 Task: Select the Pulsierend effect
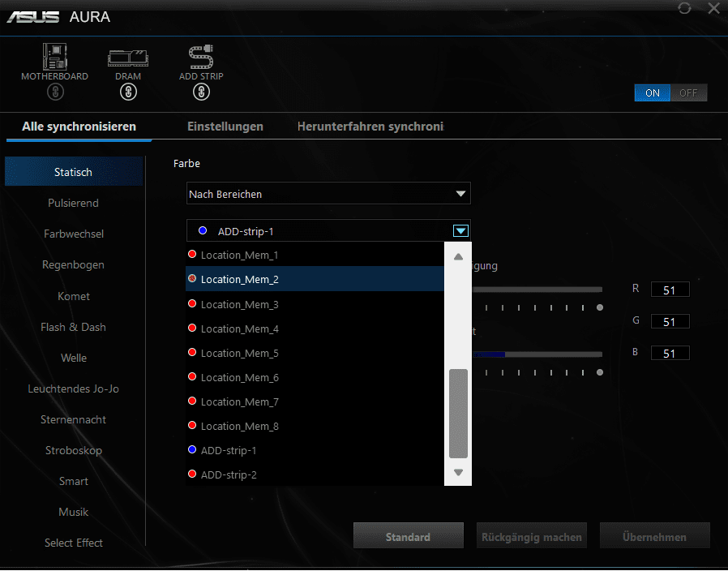click(x=73, y=203)
